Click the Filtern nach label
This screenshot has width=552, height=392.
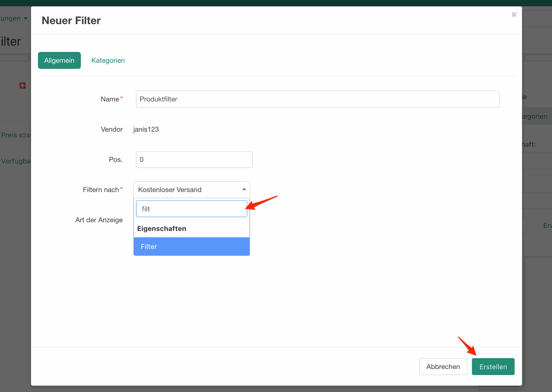101,190
